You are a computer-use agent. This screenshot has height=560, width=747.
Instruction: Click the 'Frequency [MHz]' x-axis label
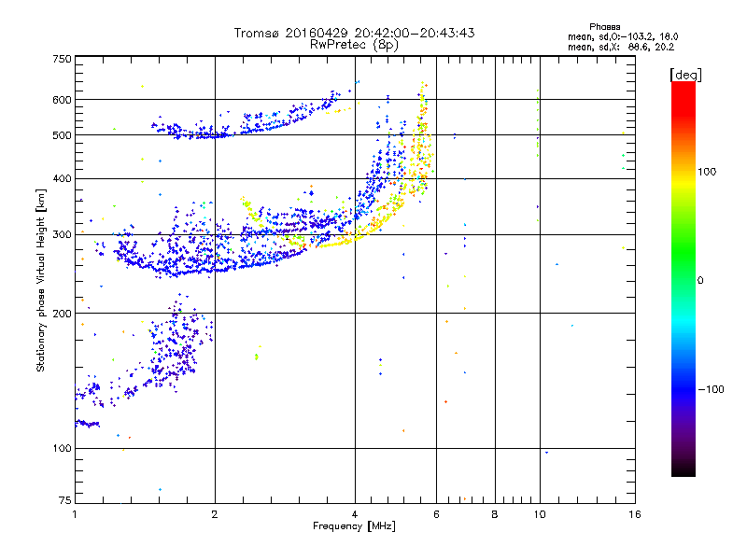click(x=354, y=526)
